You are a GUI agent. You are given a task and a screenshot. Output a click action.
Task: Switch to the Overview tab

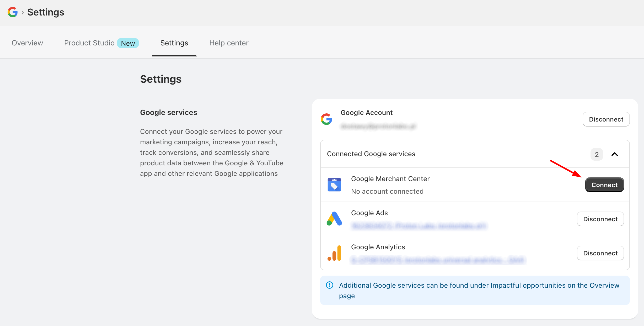(x=27, y=43)
